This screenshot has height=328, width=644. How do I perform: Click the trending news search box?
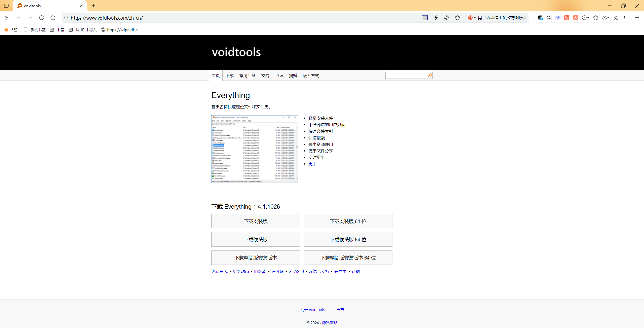pyautogui.click(x=502, y=18)
